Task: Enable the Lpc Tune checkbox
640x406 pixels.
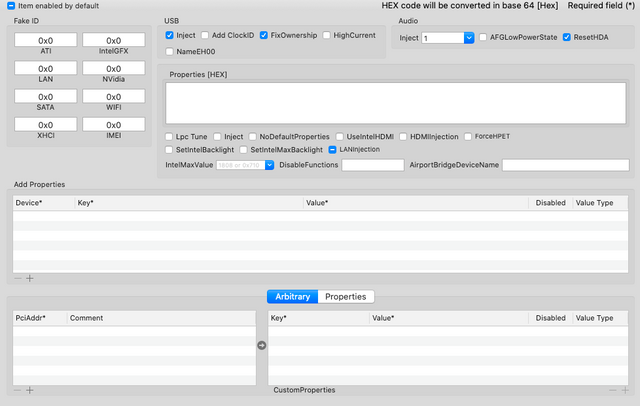Action: click(x=169, y=136)
